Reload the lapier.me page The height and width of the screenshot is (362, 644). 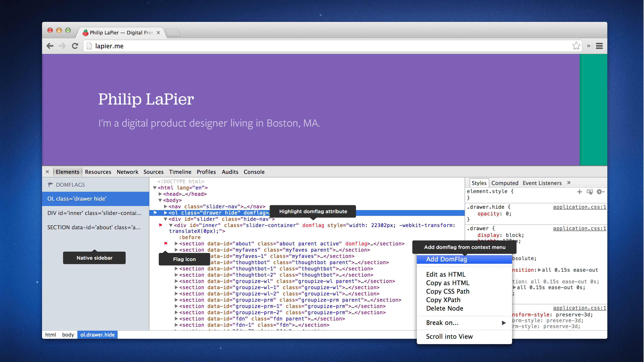(75, 46)
